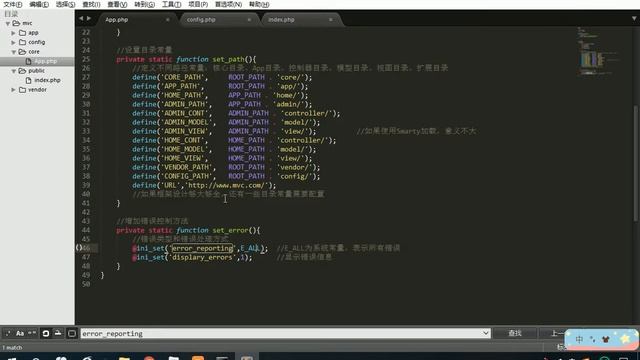Open the 选择(S) menu
The width and height of the screenshot is (640, 360).
point(65,4)
